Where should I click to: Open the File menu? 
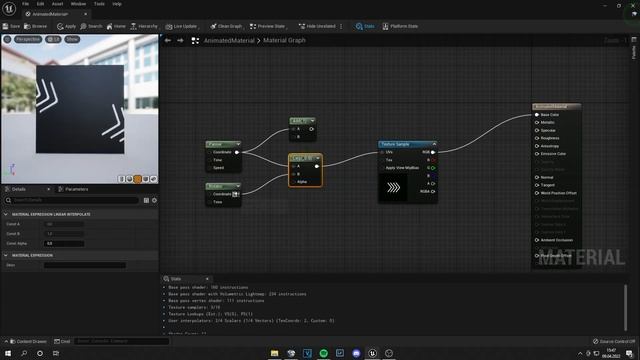point(25,4)
